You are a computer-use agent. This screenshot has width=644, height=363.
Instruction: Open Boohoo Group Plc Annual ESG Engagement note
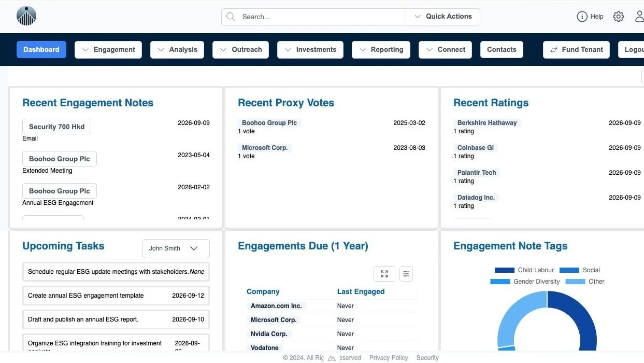pos(60,191)
